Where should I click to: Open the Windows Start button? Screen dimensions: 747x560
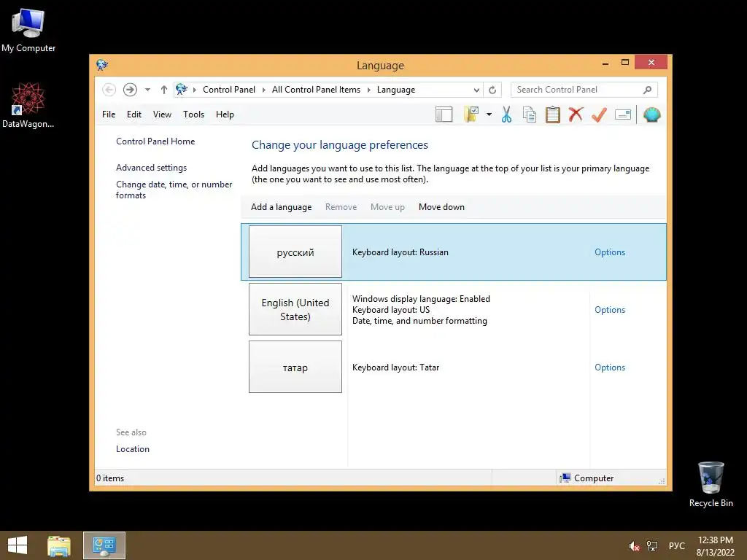coord(18,545)
